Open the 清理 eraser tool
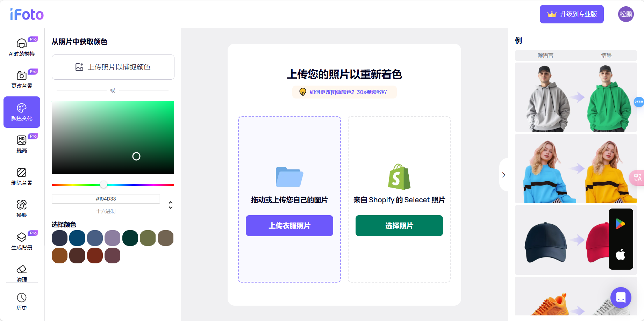Viewport: 644px width, 321px height. [22, 273]
